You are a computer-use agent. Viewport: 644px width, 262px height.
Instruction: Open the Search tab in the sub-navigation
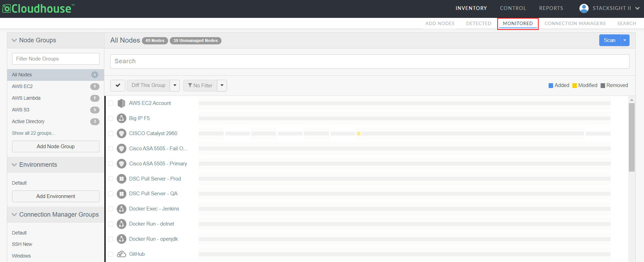click(x=626, y=23)
